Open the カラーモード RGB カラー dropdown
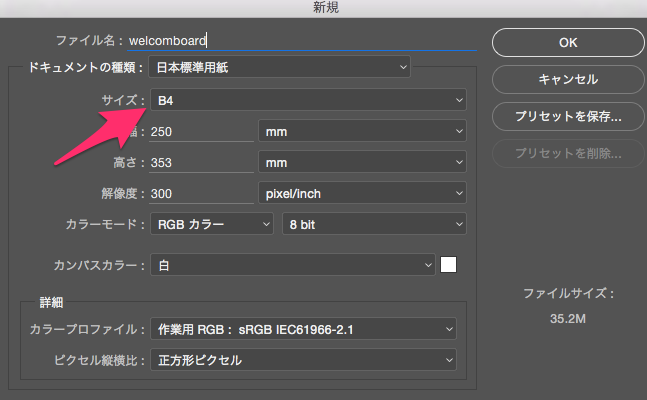This screenshot has height=400, width=647. pyautogui.click(x=212, y=224)
